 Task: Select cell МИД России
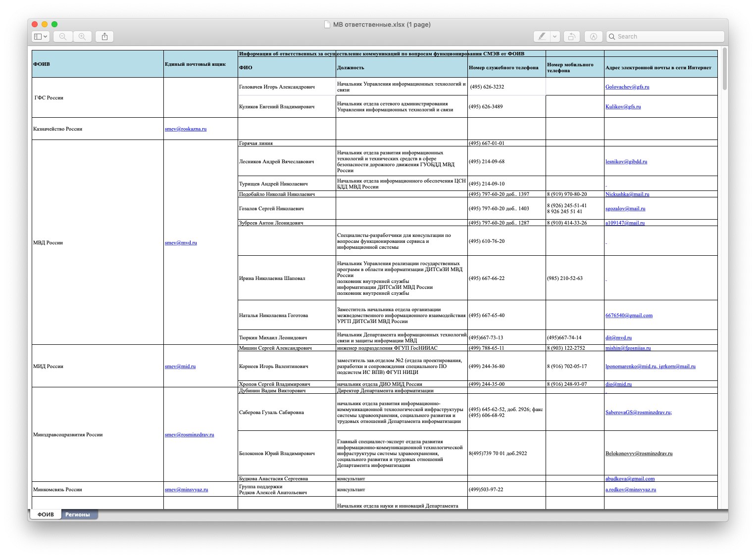coord(98,366)
